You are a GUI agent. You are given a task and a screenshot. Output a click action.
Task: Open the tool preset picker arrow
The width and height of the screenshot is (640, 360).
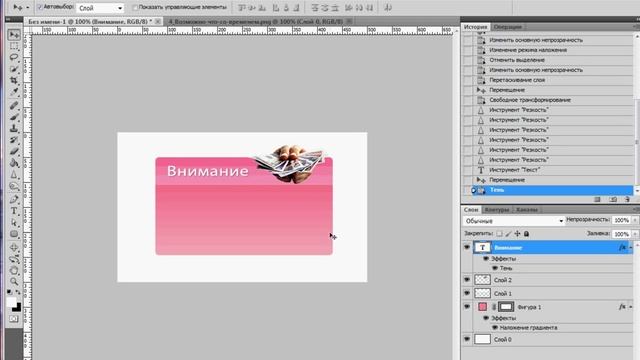tap(27, 7)
